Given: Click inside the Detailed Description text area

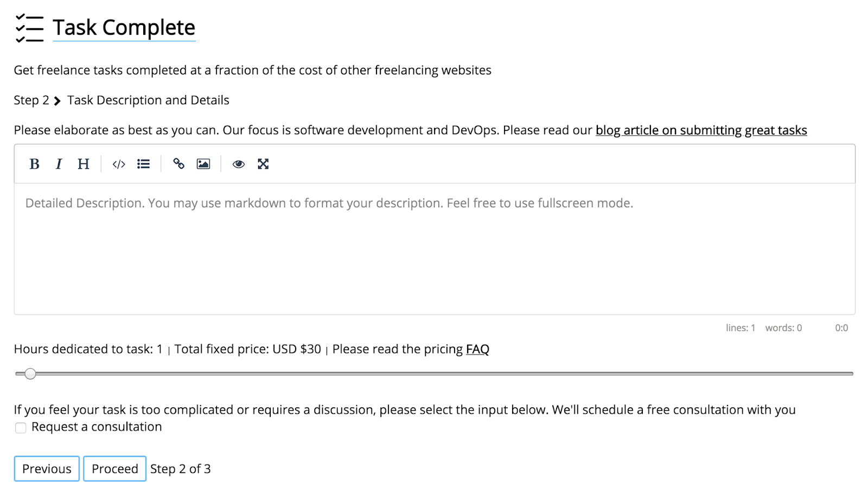Looking at the screenshot, I should point(434,250).
